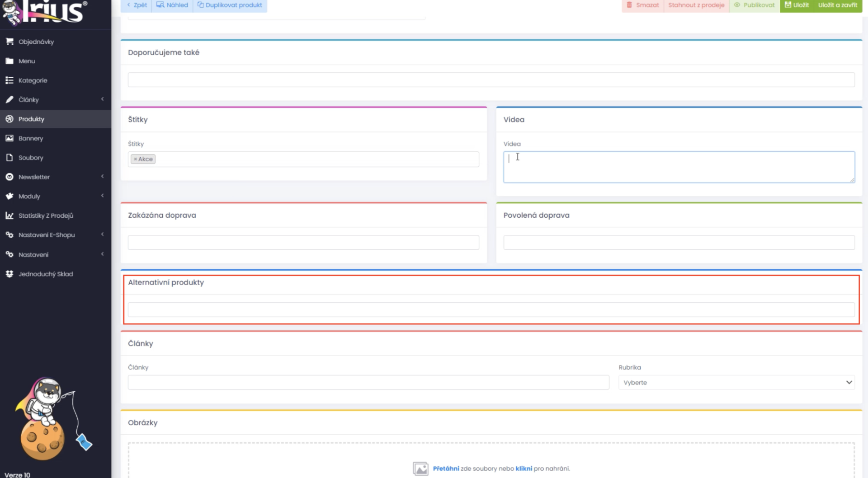Screen dimensions: 868x478
Task: Click the Publikovat button
Action: 755,5
